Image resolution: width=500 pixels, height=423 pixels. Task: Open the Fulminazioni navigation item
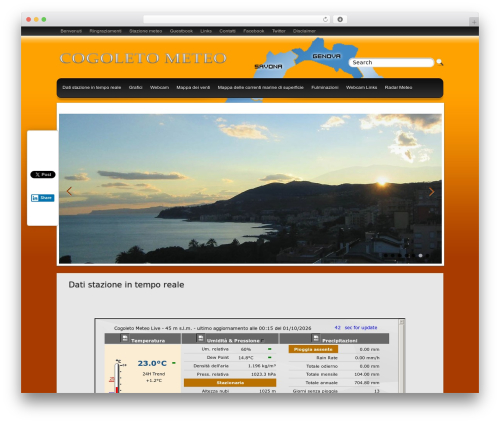coord(325,87)
